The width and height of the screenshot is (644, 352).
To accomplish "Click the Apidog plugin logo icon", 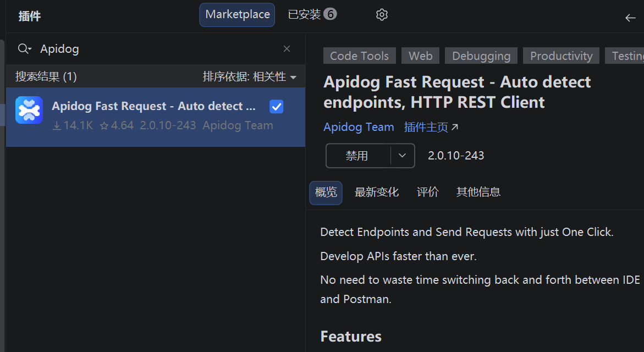I will tap(29, 110).
